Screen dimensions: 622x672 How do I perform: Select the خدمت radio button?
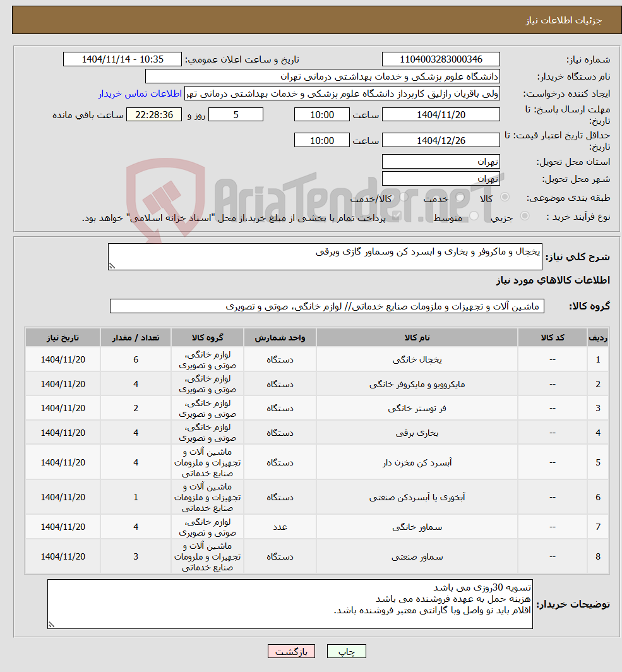coord(460,197)
